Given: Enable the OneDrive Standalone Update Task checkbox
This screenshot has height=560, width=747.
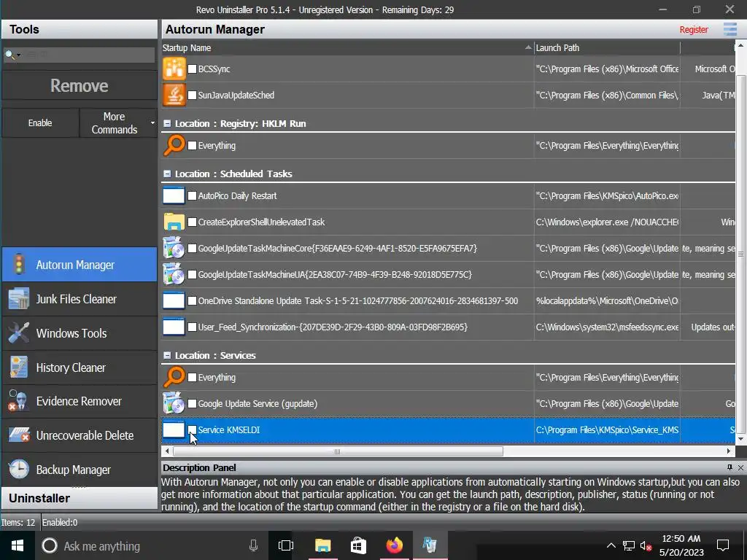Looking at the screenshot, I should [x=192, y=301].
